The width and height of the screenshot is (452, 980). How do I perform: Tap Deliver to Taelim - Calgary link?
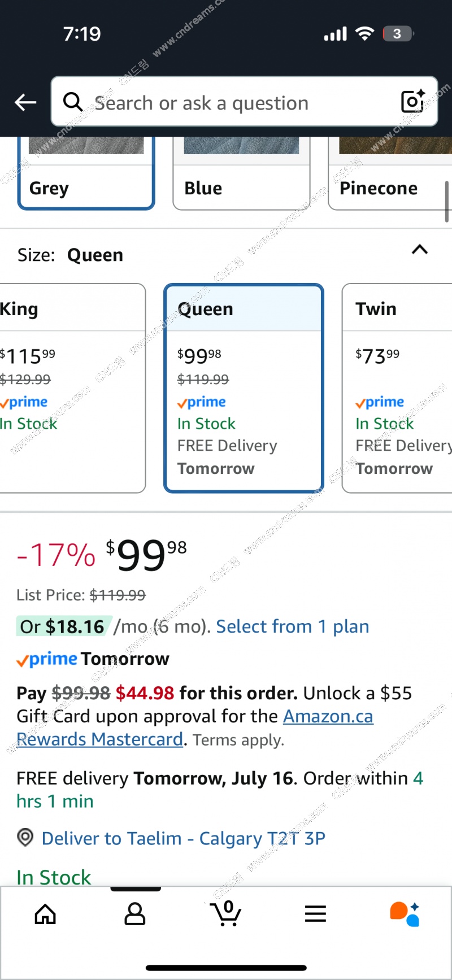(x=184, y=838)
